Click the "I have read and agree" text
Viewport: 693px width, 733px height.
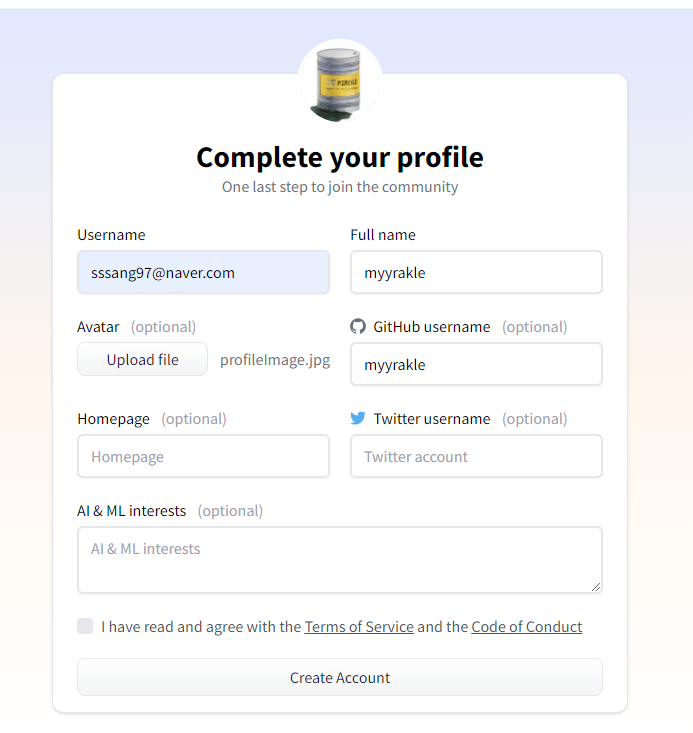pos(200,627)
